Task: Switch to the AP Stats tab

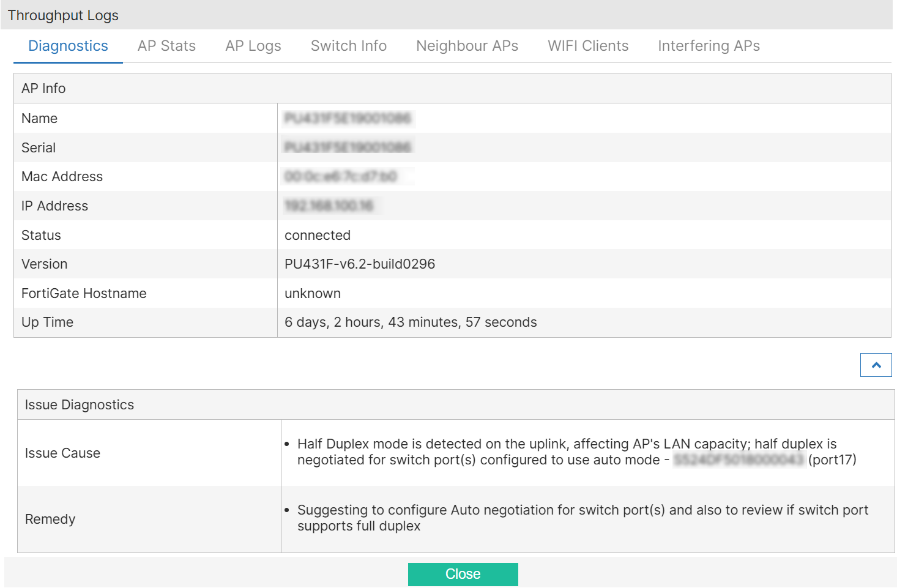Action: pyautogui.click(x=166, y=46)
